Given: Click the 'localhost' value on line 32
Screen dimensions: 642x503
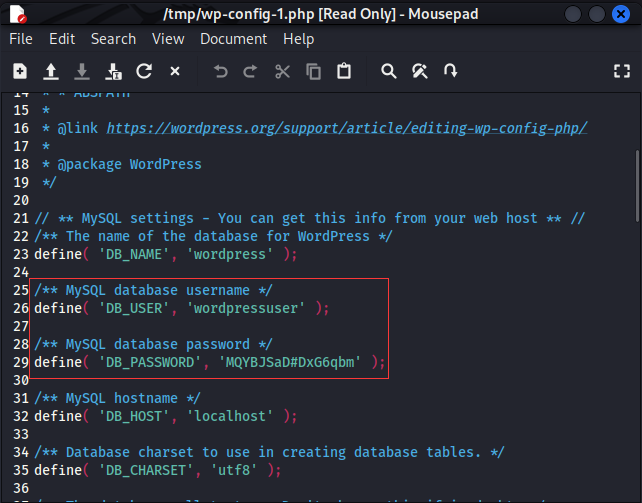Looking at the screenshot, I should tap(230, 416).
